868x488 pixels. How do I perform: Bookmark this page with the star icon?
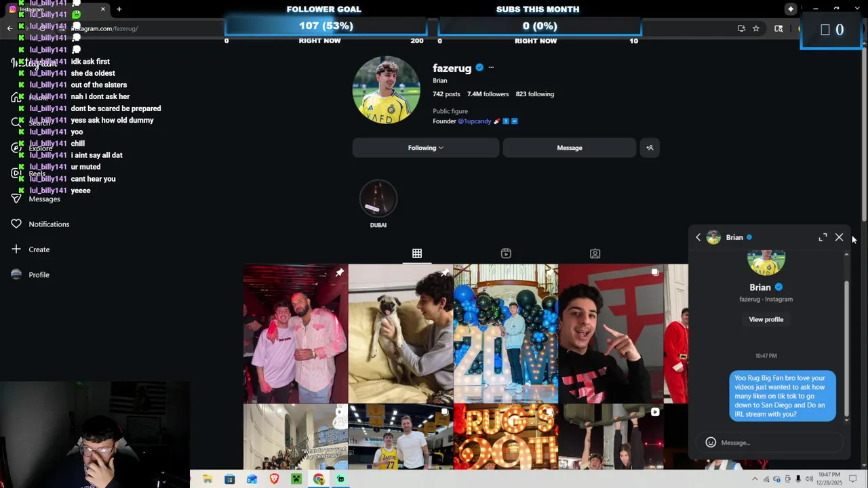pyautogui.click(x=756, y=28)
